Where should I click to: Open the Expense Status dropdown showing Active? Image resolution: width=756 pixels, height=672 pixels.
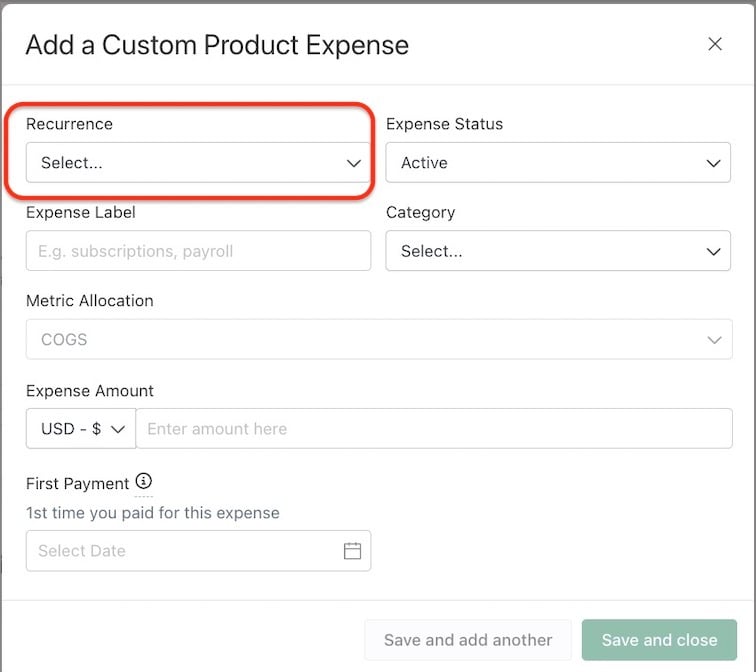[558, 162]
